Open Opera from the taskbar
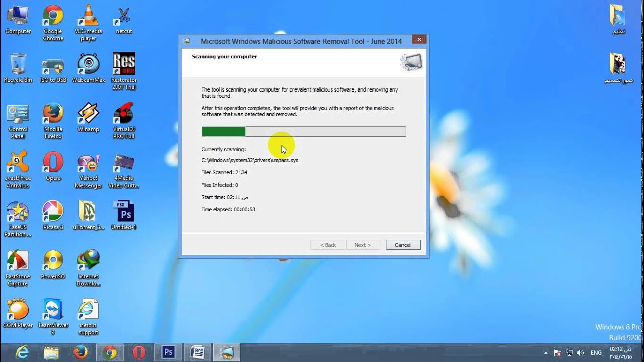Viewport: 644px width, 362px height. click(x=139, y=352)
